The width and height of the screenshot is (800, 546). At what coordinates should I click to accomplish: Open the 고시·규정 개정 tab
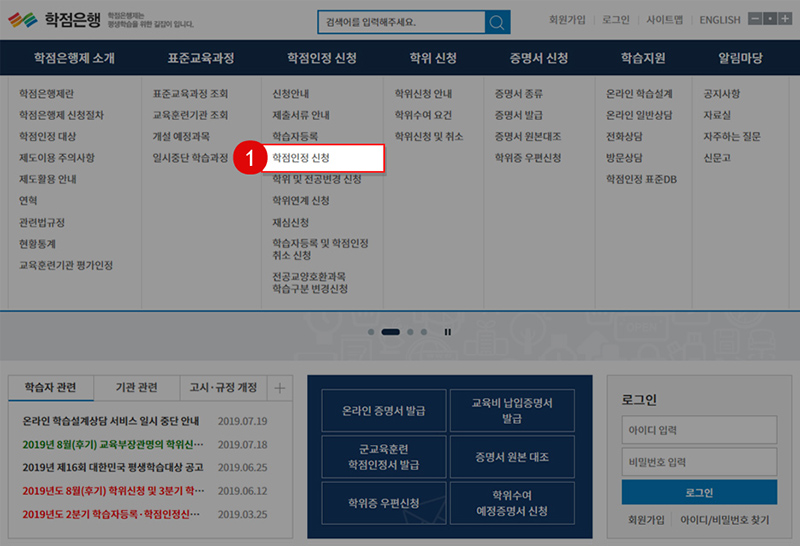click(x=223, y=388)
